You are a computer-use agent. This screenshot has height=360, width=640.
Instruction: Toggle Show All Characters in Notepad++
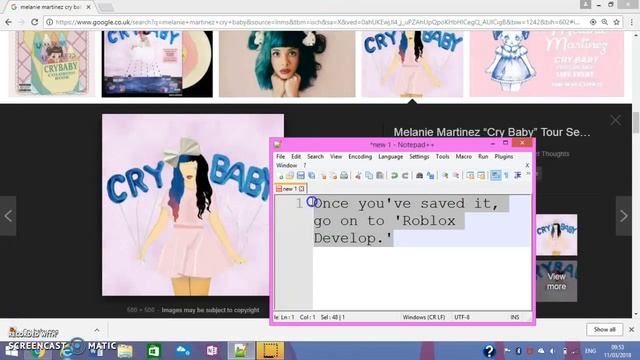506,176
